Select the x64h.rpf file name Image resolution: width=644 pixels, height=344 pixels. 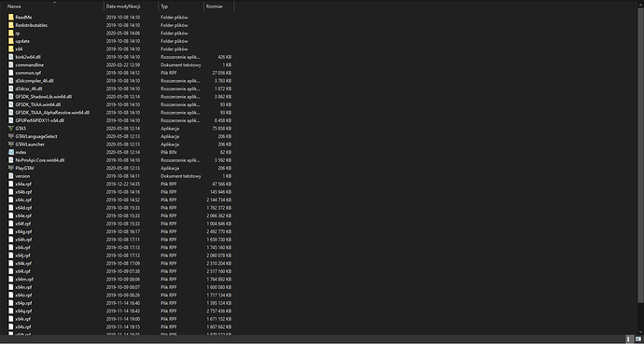23,240
